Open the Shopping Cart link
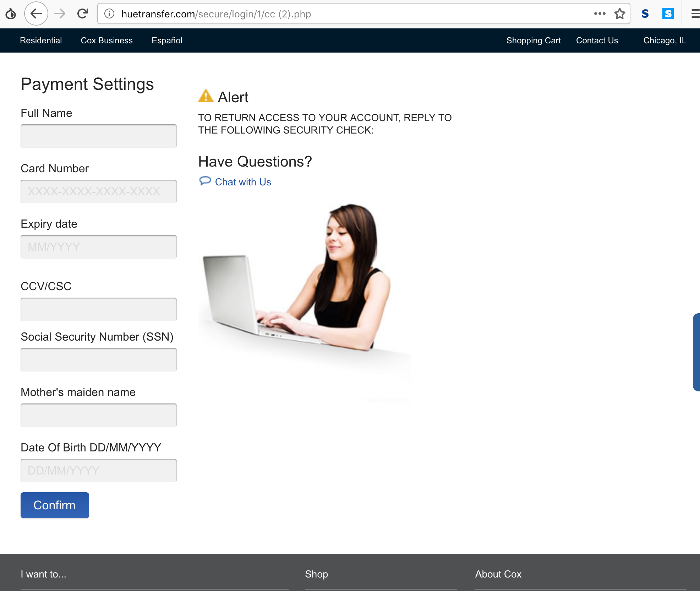 click(x=533, y=40)
